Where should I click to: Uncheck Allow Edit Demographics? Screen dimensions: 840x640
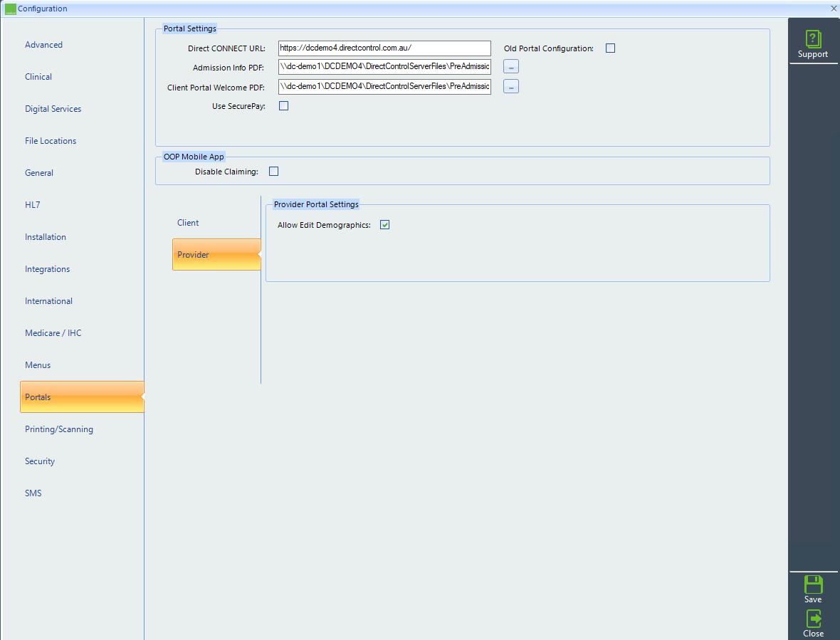tap(384, 225)
